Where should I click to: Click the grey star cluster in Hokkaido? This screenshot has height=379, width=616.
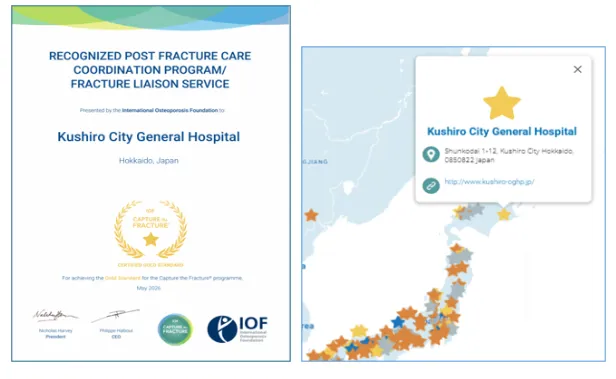pos(471,212)
